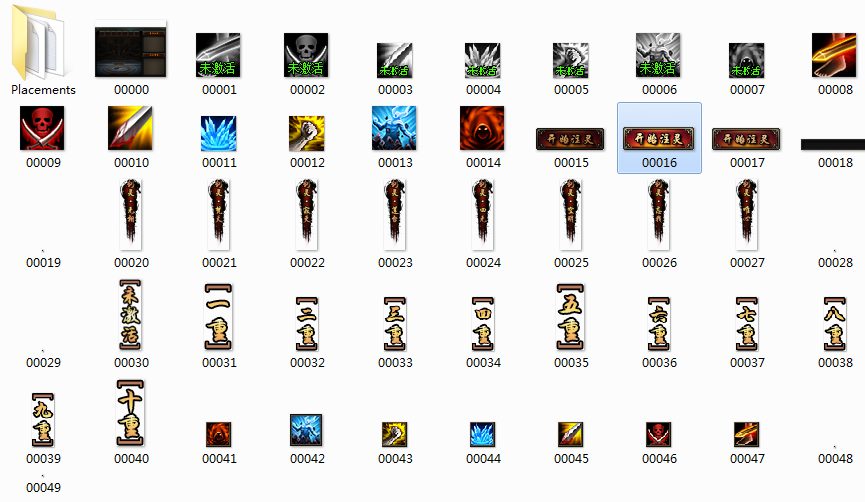865x502 pixels.
Task: Click the small blue warrior icon 00042
Action: click(306, 429)
